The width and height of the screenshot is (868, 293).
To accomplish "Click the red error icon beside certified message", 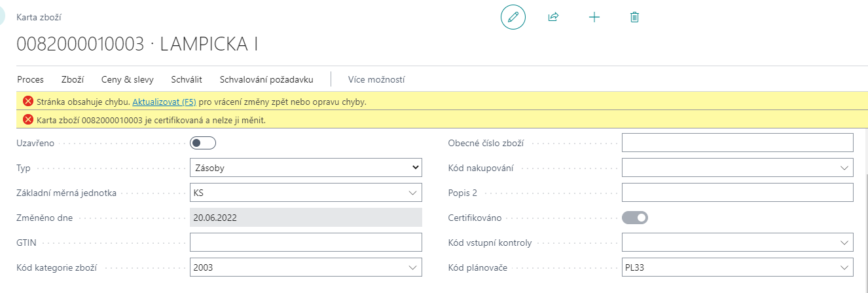I will coord(28,119).
